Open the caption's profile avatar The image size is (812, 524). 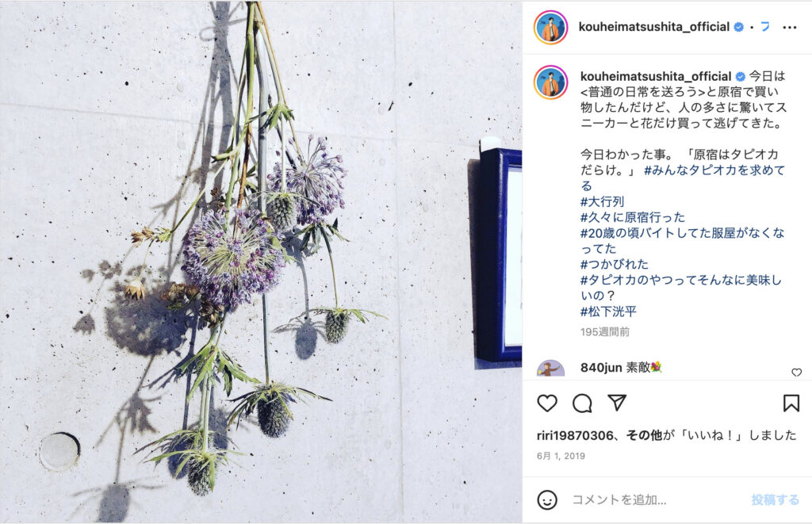[x=550, y=82]
